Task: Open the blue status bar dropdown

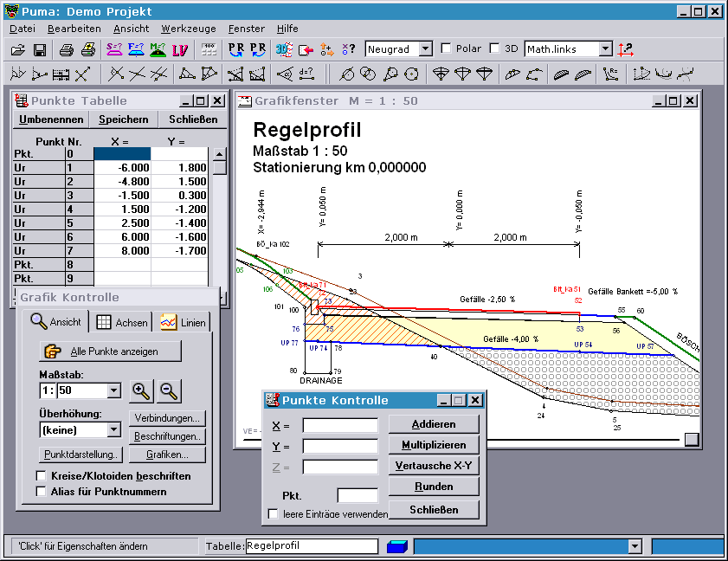Action: [x=635, y=546]
